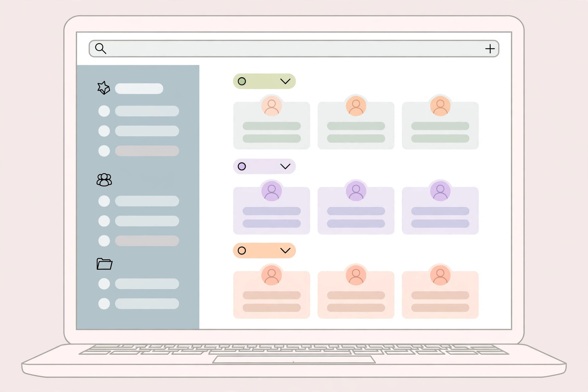This screenshot has width=588, height=392.
Task: Toggle the circle in purple category pill
Action: 242,166
